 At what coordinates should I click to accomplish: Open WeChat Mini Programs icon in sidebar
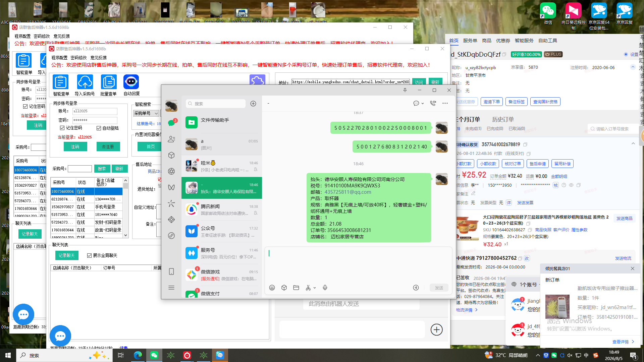171,236
